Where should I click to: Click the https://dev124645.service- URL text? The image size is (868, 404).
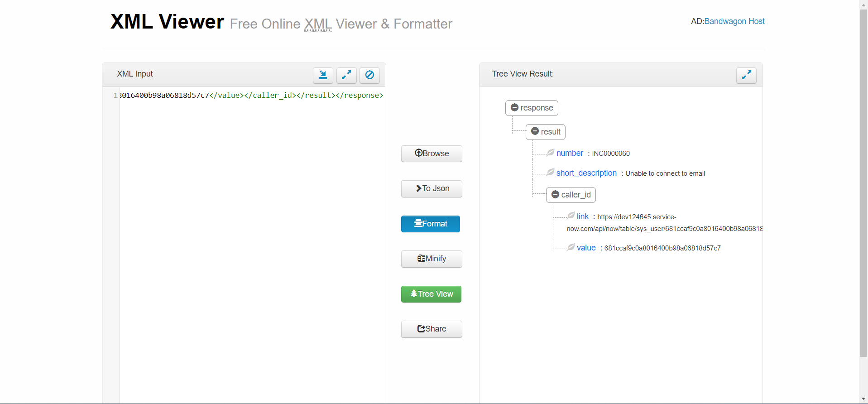[x=637, y=217]
